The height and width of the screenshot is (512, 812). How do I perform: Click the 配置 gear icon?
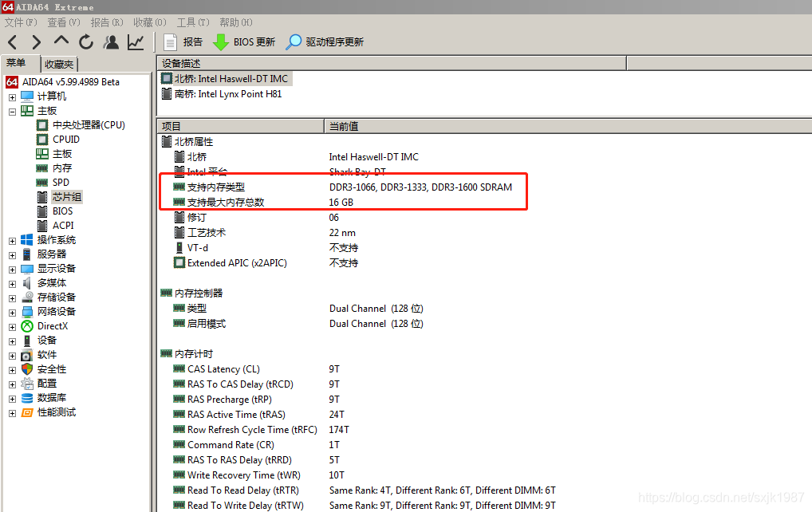tap(27, 384)
